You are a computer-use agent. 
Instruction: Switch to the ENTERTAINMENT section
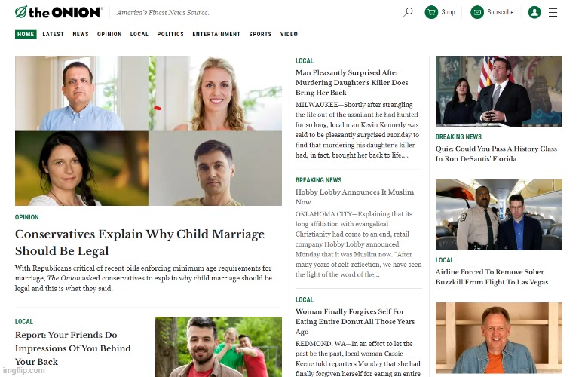[216, 34]
